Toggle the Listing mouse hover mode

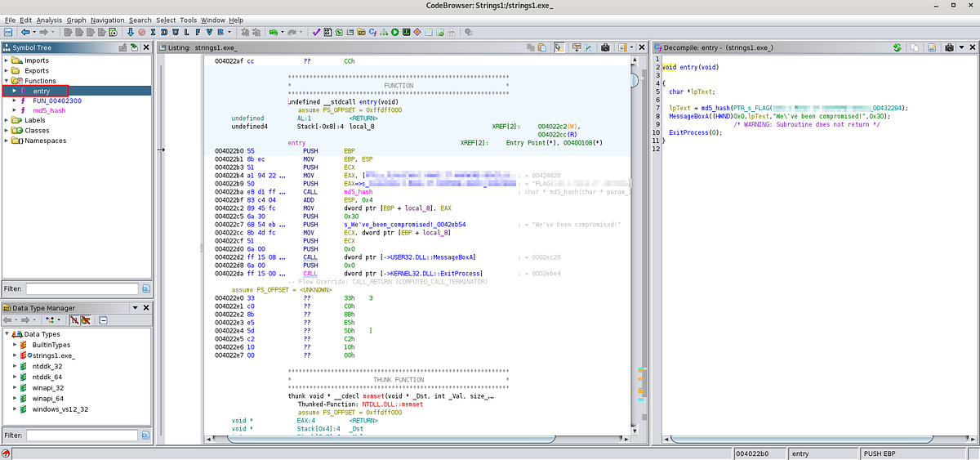click(559, 47)
